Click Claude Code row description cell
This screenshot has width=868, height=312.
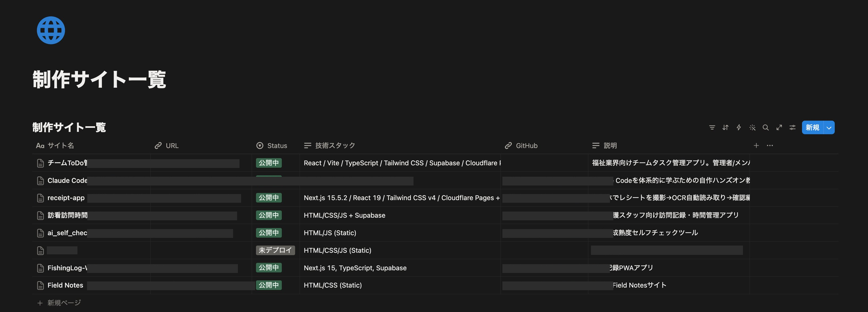click(669, 180)
